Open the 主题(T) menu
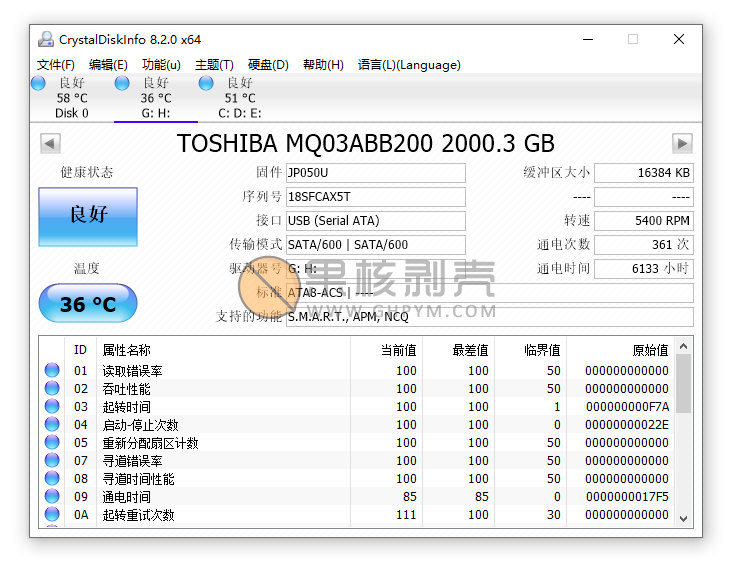Image resolution: width=737 pixels, height=574 pixels. [x=214, y=64]
